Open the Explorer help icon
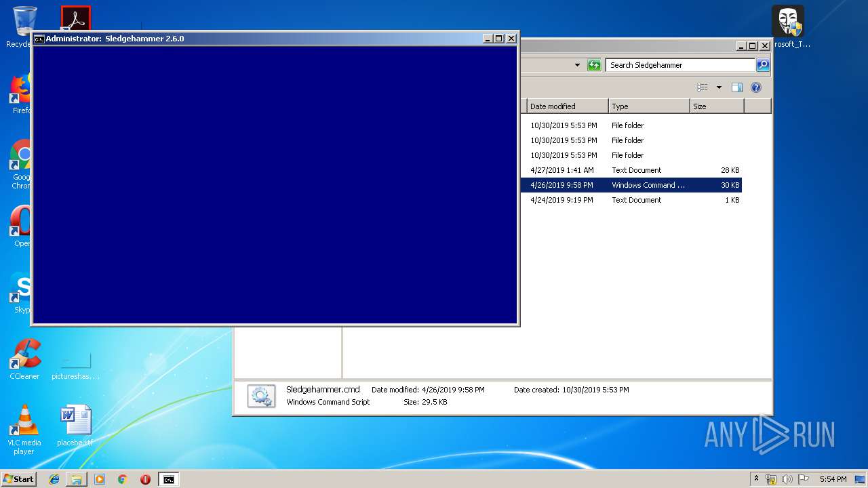This screenshot has width=868, height=488. (756, 87)
